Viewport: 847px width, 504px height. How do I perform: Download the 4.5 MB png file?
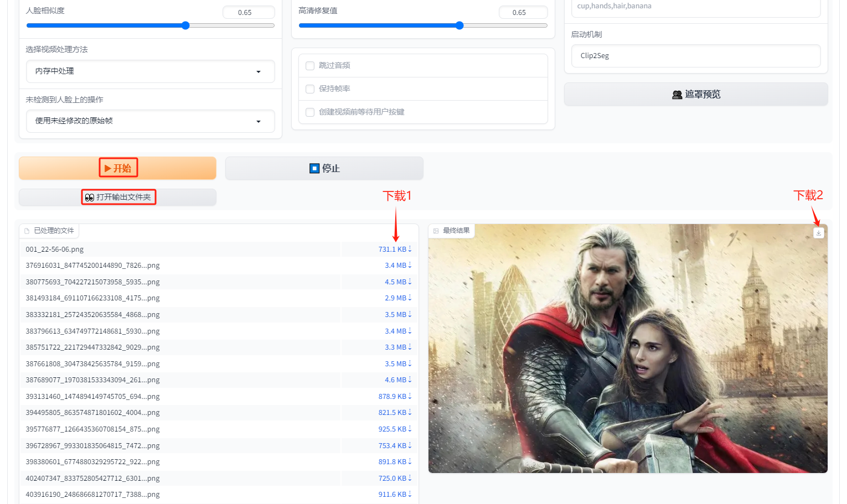[397, 282]
